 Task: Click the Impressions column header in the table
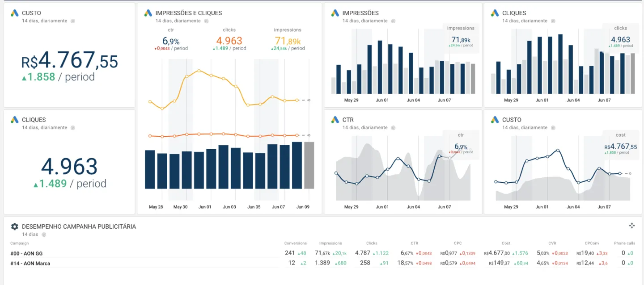[330, 243]
